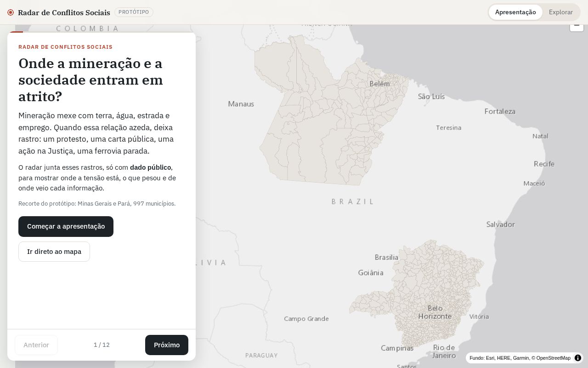Click the Brasília label on the map

click(386, 257)
